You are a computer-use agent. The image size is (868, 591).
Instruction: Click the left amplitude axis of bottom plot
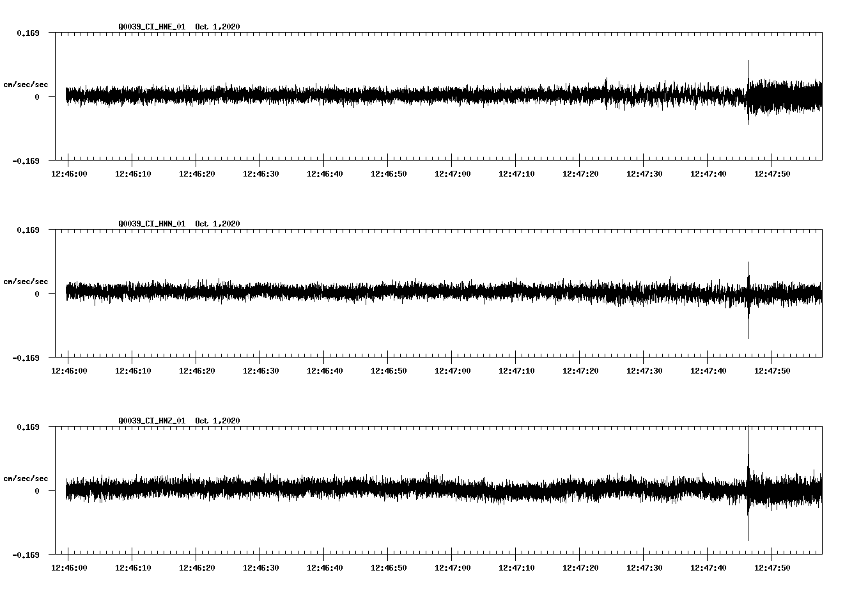[x=56, y=489]
